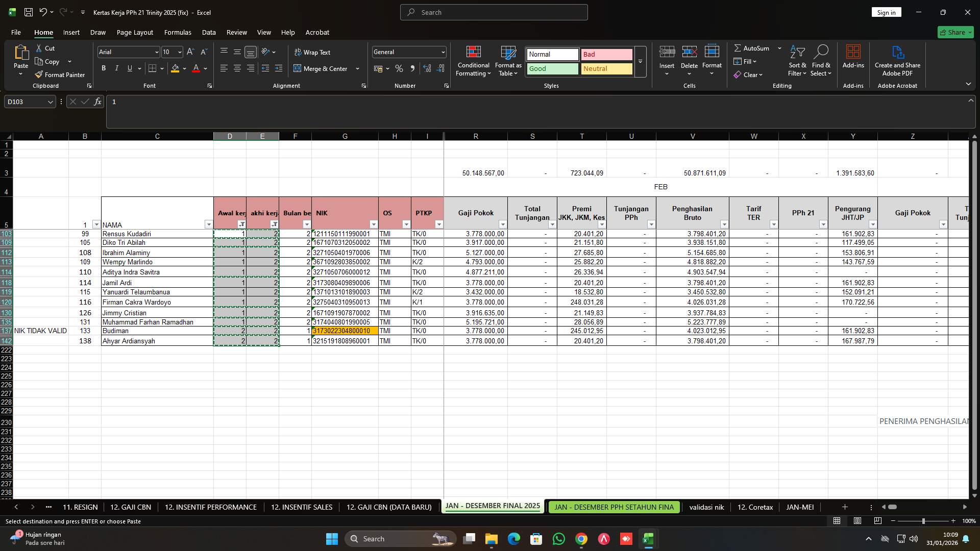
Task: Expand the font name Arial combo box
Action: pyautogui.click(x=157, y=52)
